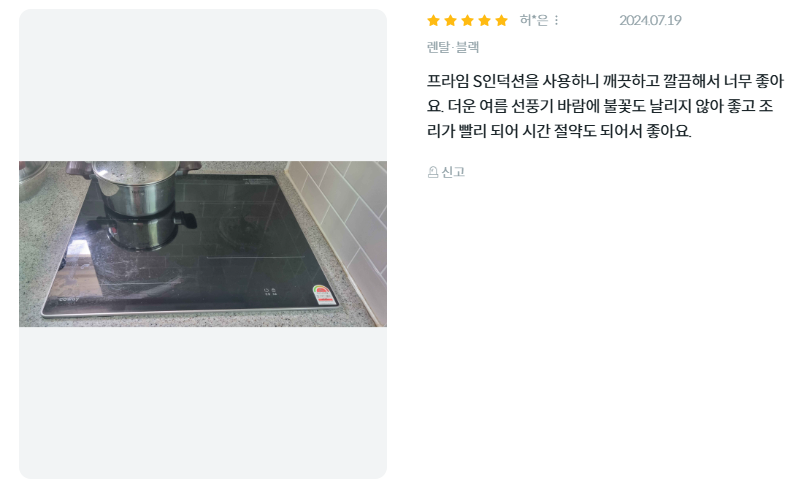Click the power symbol on the cooktop
The image size is (803, 488).
[x=267, y=291]
